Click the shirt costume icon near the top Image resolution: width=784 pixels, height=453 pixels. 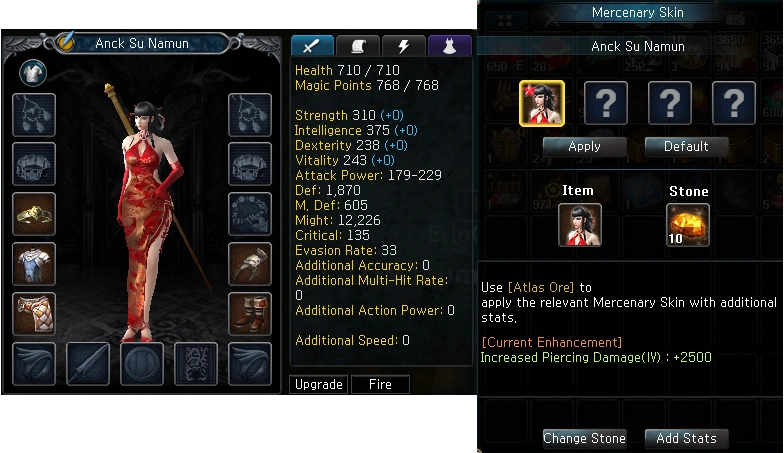click(x=33, y=73)
